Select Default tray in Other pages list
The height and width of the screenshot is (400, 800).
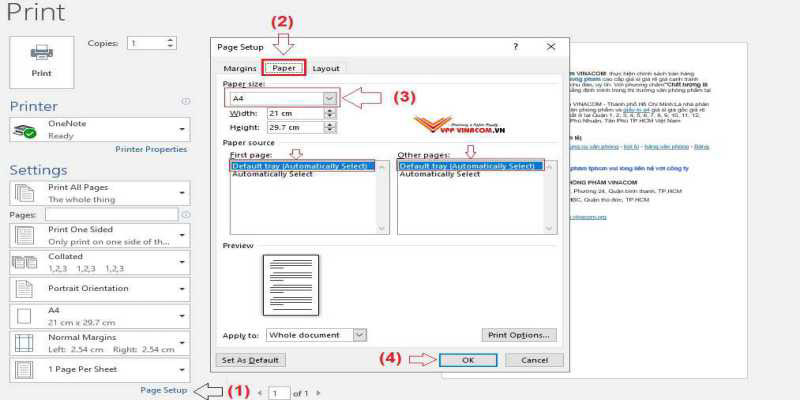(x=467, y=166)
